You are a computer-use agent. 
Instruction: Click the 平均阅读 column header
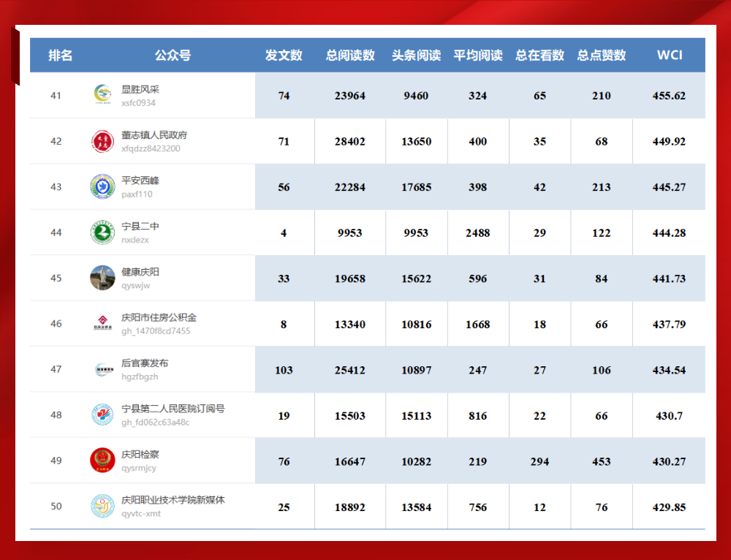point(477,56)
